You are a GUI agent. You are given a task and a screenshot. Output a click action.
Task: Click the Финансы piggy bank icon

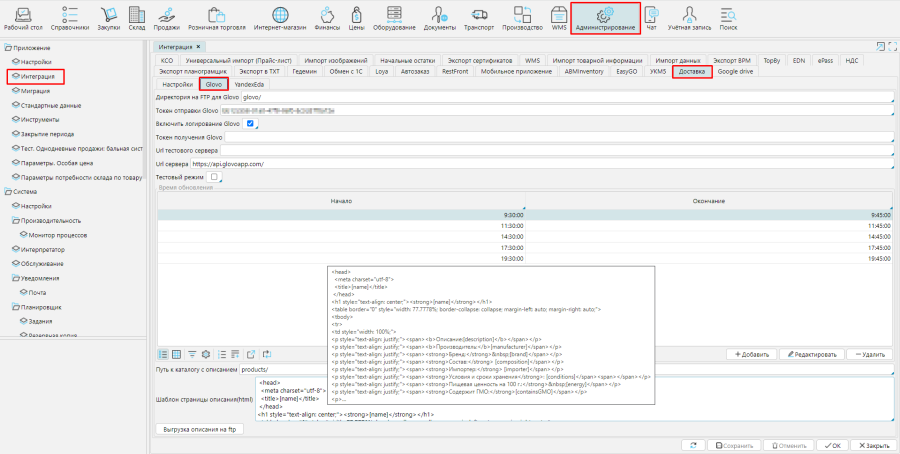point(327,14)
